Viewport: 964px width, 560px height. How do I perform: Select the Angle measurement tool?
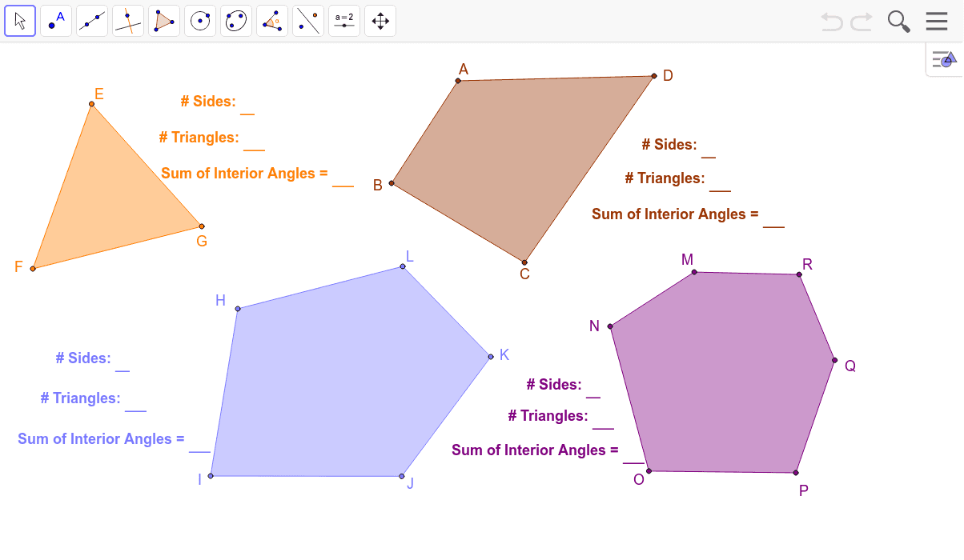[272, 21]
